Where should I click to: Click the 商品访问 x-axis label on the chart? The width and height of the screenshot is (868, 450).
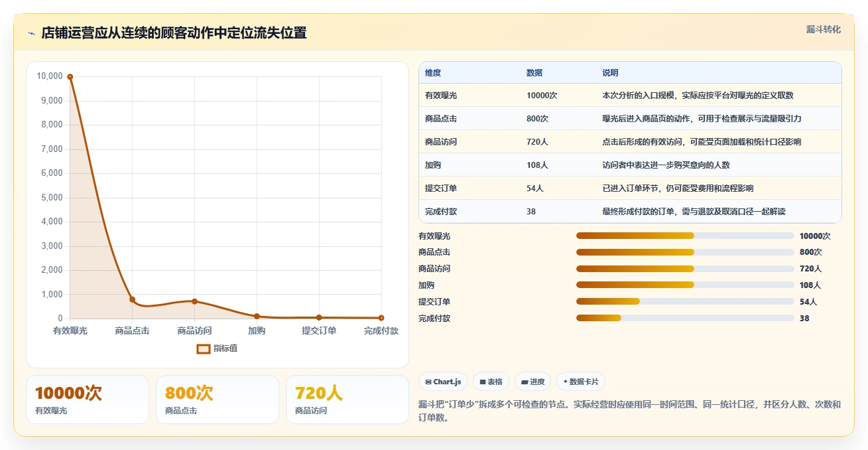click(194, 331)
